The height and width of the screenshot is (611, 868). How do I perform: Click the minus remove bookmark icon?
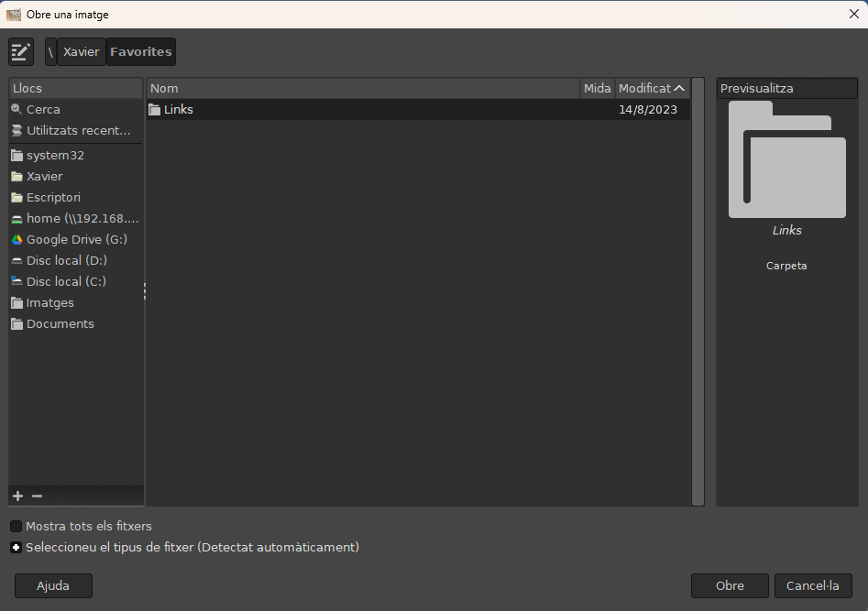pos(37,496)
